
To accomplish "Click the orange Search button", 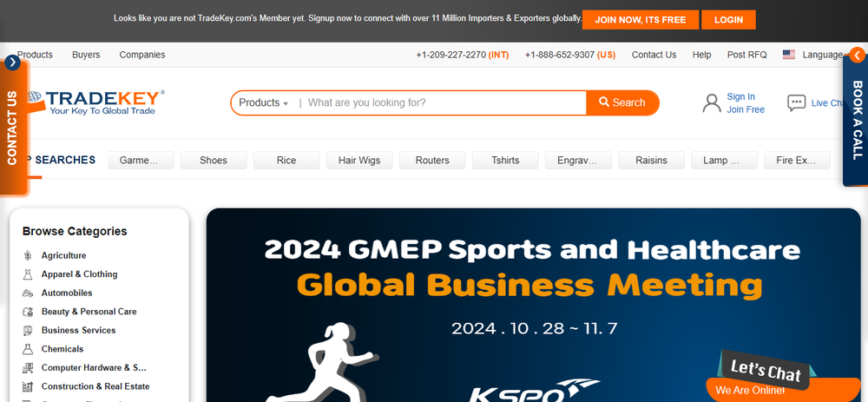I will [622, 103].
